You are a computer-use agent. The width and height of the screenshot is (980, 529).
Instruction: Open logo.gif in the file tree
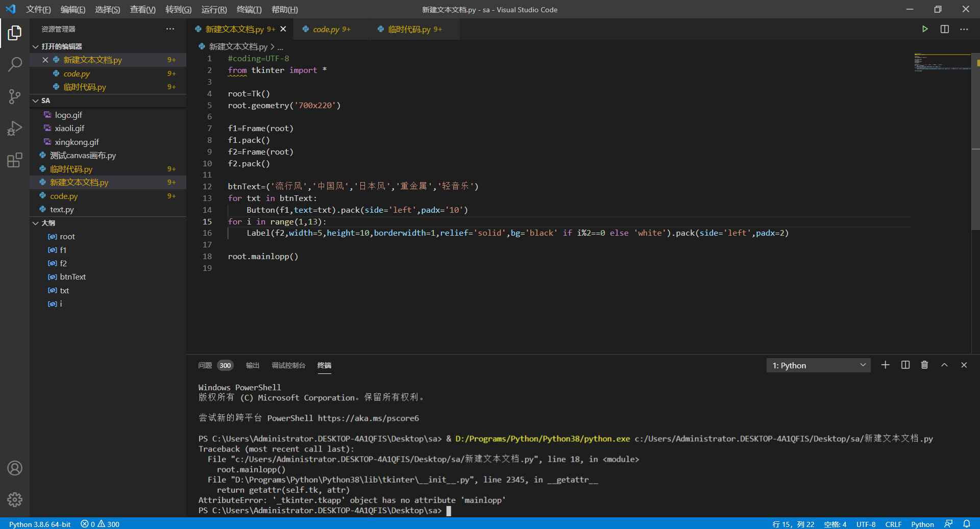click(x=108, y=115)
